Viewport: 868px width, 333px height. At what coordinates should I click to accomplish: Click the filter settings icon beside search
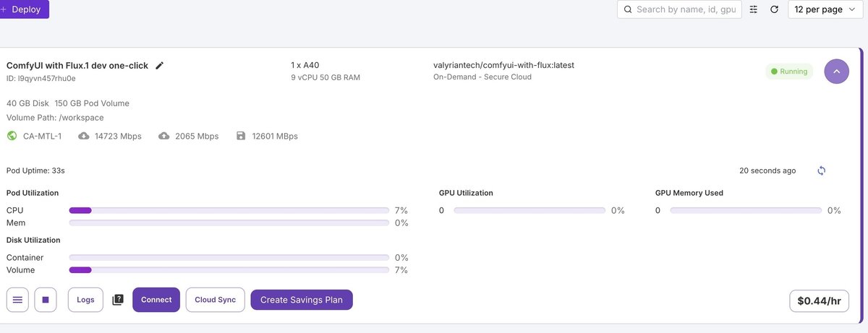[754, 9]
